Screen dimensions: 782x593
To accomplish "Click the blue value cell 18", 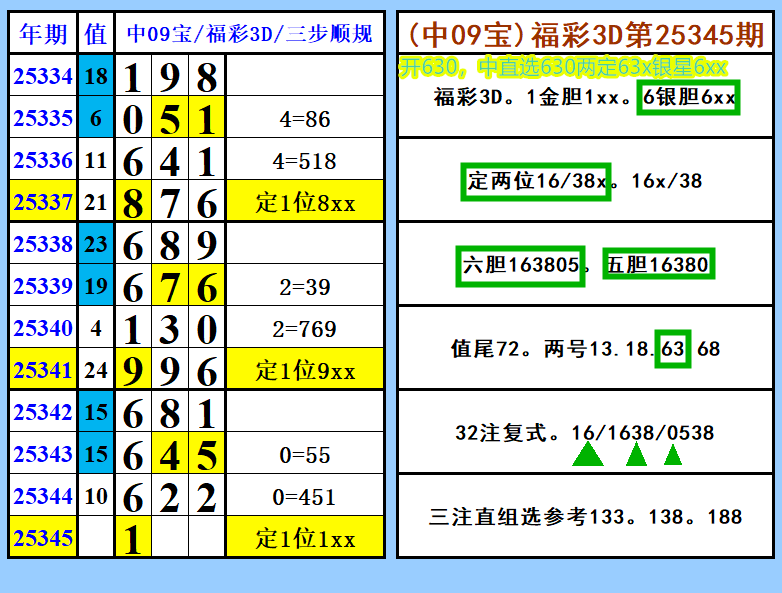I will point(96,75).
